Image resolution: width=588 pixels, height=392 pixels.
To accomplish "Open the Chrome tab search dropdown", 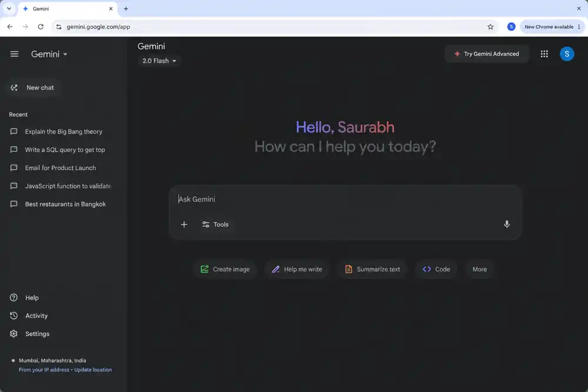I will pyautogui.click(x=9, y=9).
